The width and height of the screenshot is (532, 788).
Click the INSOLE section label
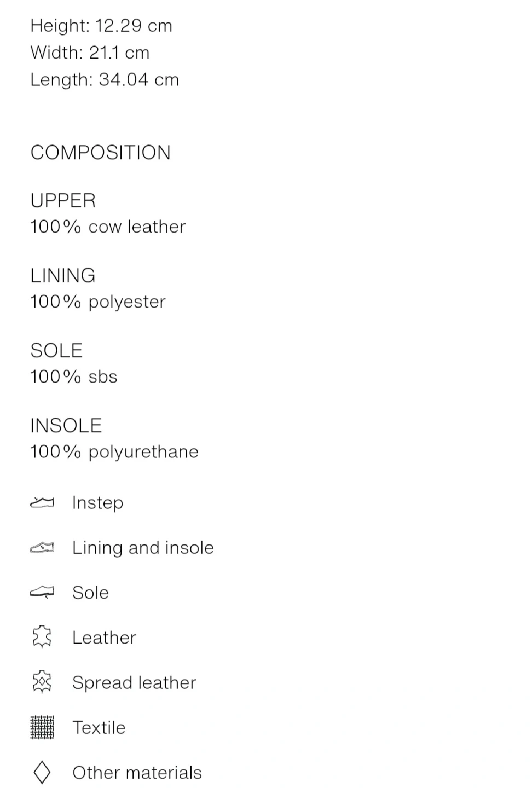[66, 426]
